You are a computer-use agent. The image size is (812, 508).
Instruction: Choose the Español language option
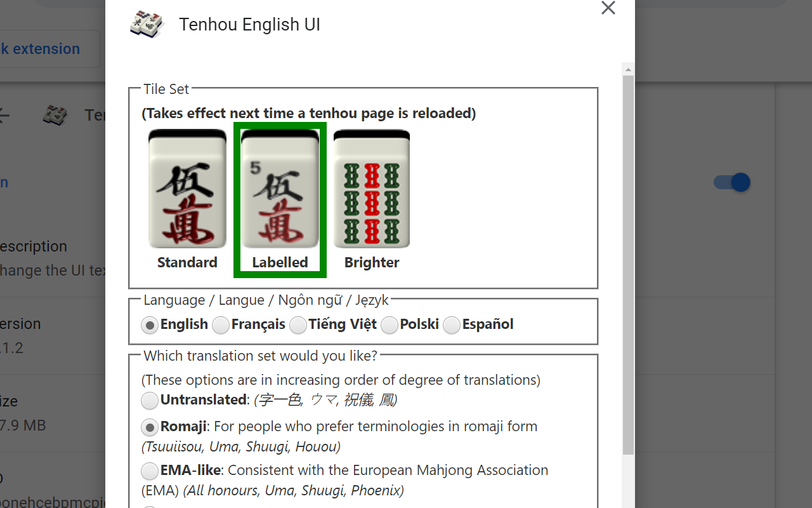(451, 324)
